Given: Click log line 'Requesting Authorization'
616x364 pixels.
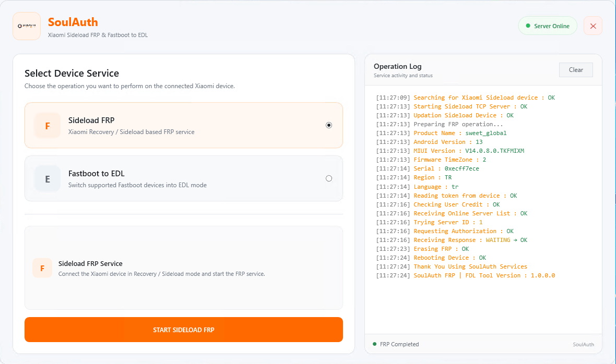Looking at the screenshot, I should [445, 231].
